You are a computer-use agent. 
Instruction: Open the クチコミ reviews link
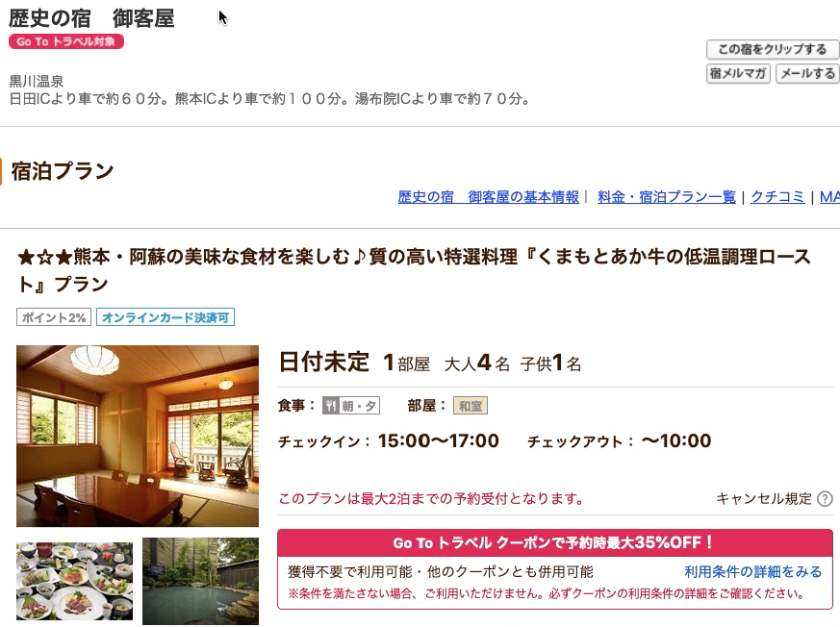point(777,197)
